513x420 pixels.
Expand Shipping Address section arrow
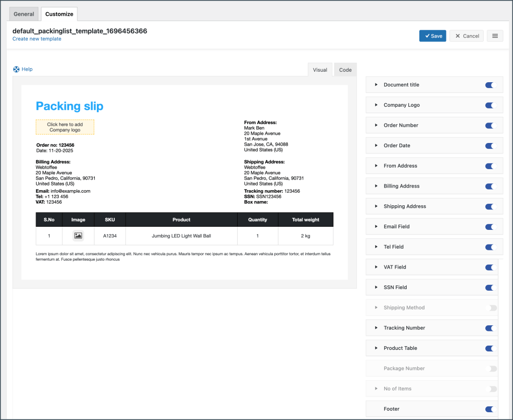(x=376, y=206)
